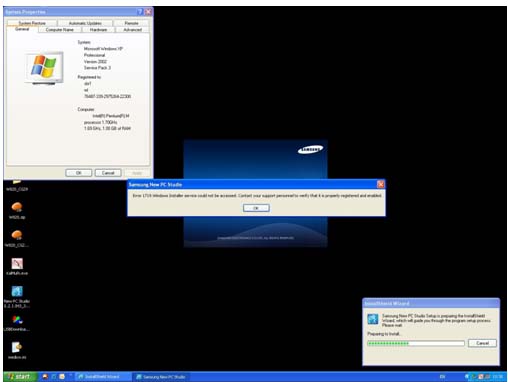The image size is (508, 382).
Task: Switch to the Hardware tab
Action: 98,30
